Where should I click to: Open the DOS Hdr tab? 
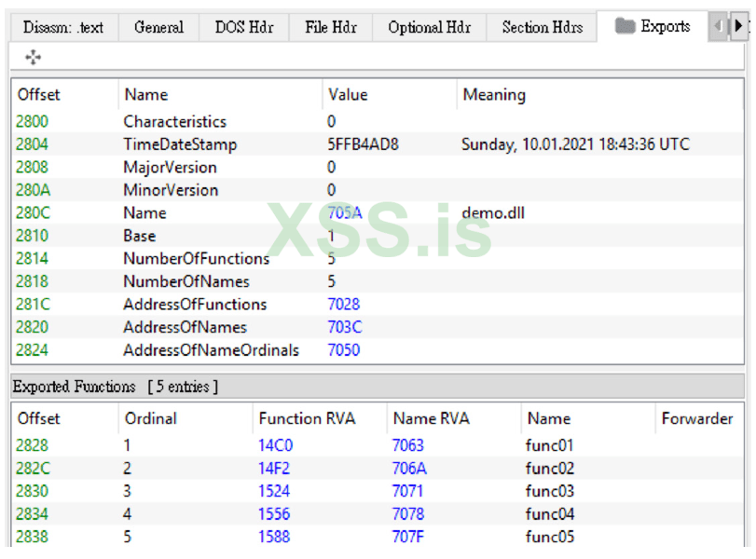(244, 27)
